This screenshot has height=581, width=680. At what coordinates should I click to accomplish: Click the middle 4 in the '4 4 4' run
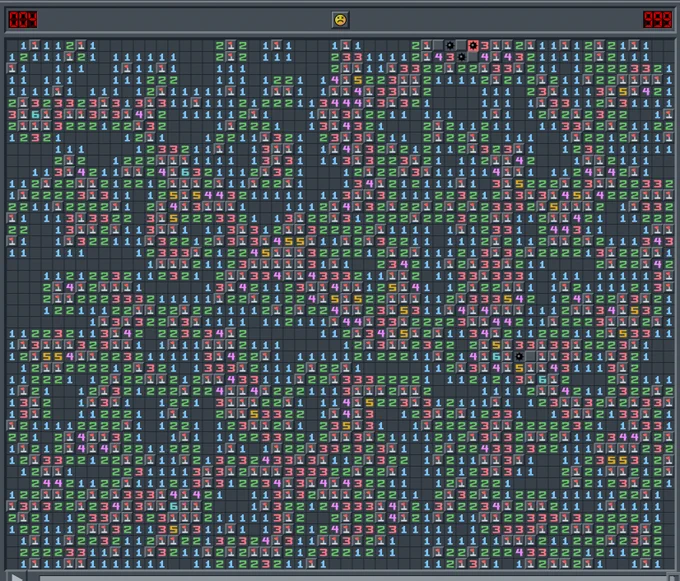tap(346, 103)
